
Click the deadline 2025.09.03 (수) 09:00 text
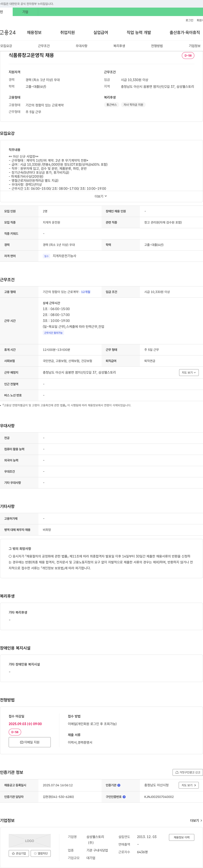coord(25,724)
